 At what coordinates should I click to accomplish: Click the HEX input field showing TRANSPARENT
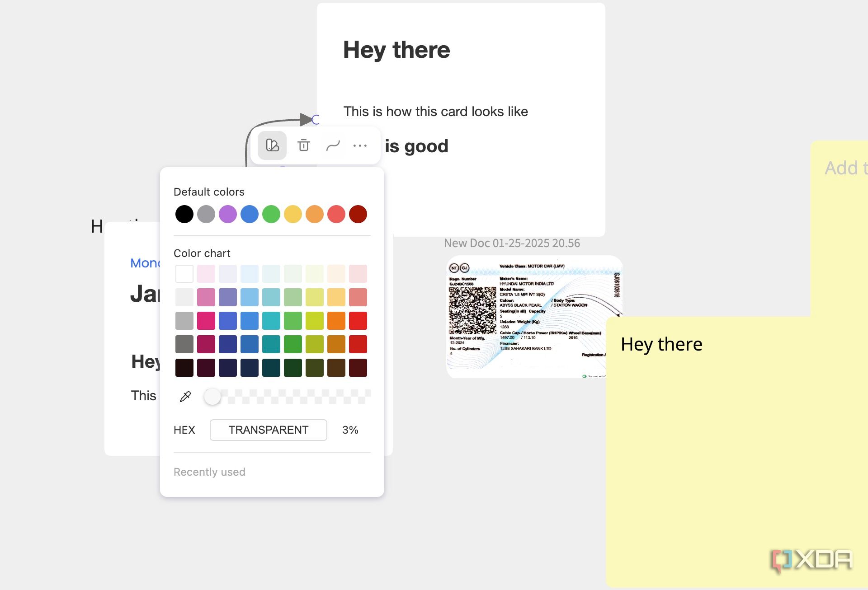269,430
